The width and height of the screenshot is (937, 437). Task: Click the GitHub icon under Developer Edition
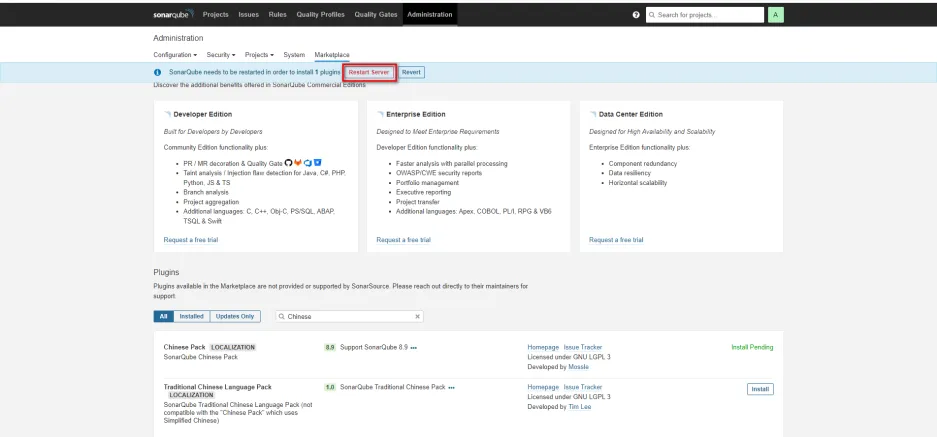pos(289,162)
